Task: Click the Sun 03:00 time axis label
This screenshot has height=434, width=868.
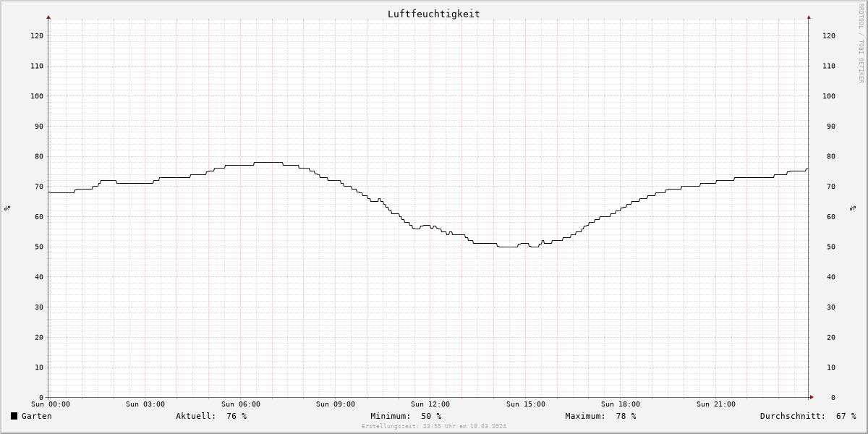Action: click(x=145, y=404)
